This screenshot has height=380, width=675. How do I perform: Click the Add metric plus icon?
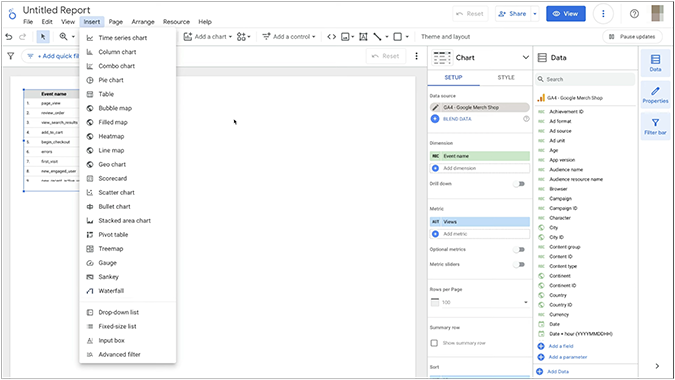point(435,234)
